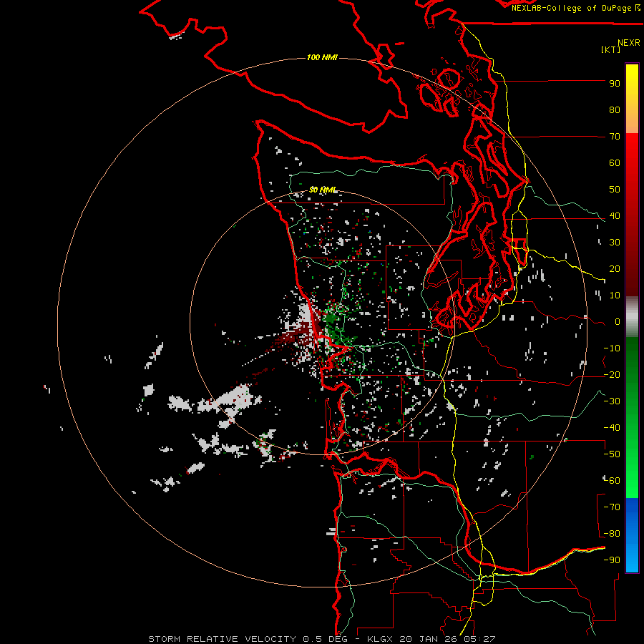Click the STORM RELATIVE VELOCITY caption text
Screen dimensions: 644x644
(x=222, y=639)
